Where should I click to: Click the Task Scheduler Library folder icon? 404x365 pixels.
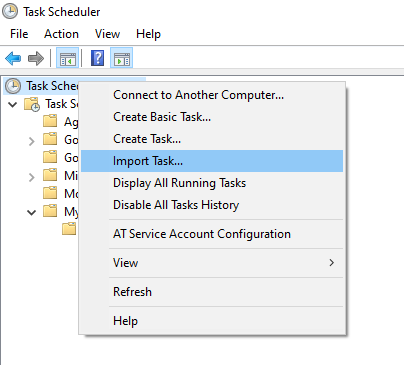click(x=32, y=104)
